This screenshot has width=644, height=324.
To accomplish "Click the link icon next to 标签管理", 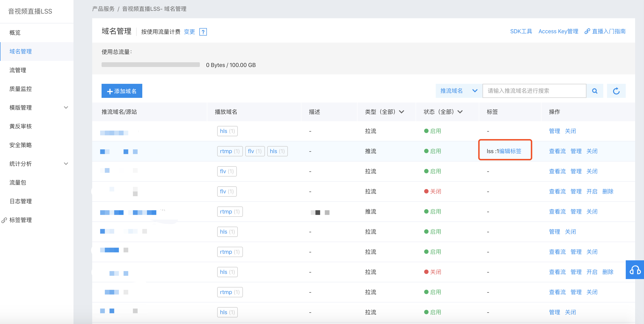I will 4,220.
